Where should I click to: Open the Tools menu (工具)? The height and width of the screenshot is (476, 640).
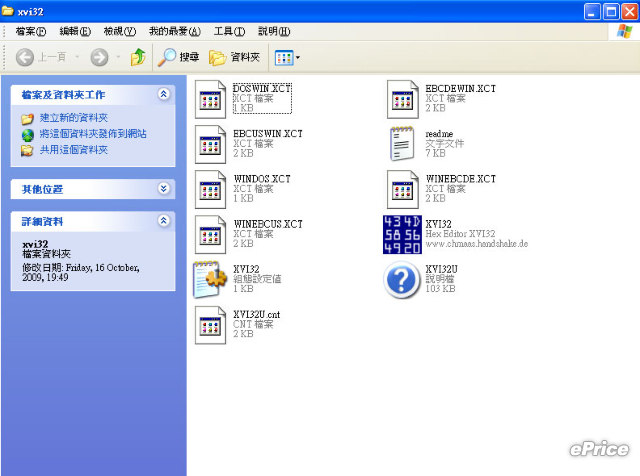point(229,31)
